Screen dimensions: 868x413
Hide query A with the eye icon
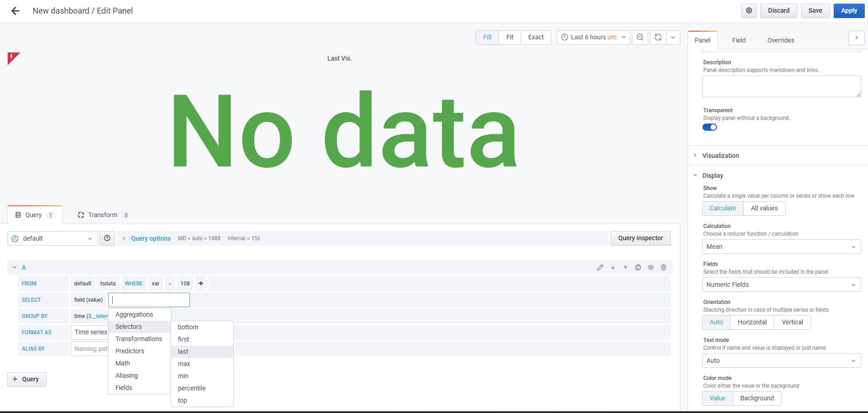[651, 267]
